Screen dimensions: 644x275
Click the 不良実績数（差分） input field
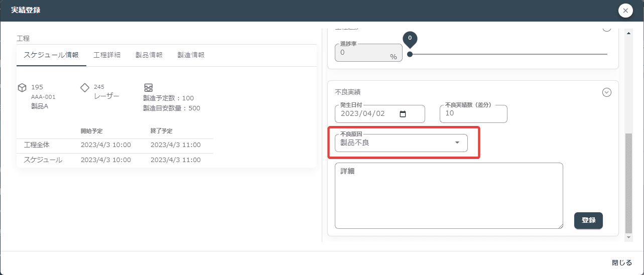click(x=473, y=114)
